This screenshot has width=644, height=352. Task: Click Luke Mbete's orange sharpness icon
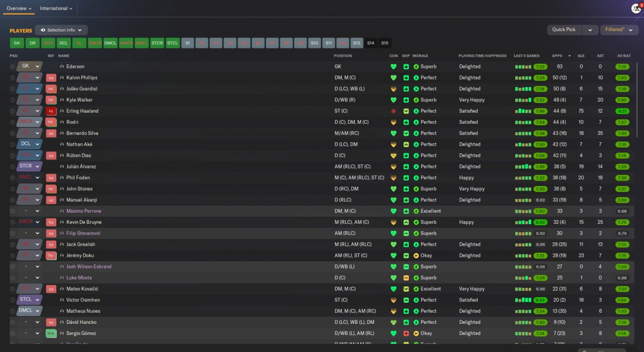click(406, 278)
